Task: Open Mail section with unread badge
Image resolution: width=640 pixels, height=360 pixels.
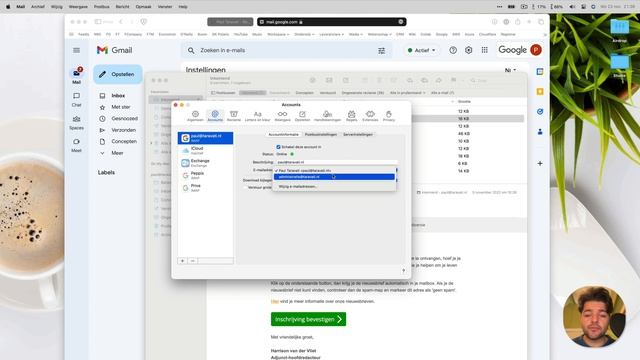Action: click(76, 76)
